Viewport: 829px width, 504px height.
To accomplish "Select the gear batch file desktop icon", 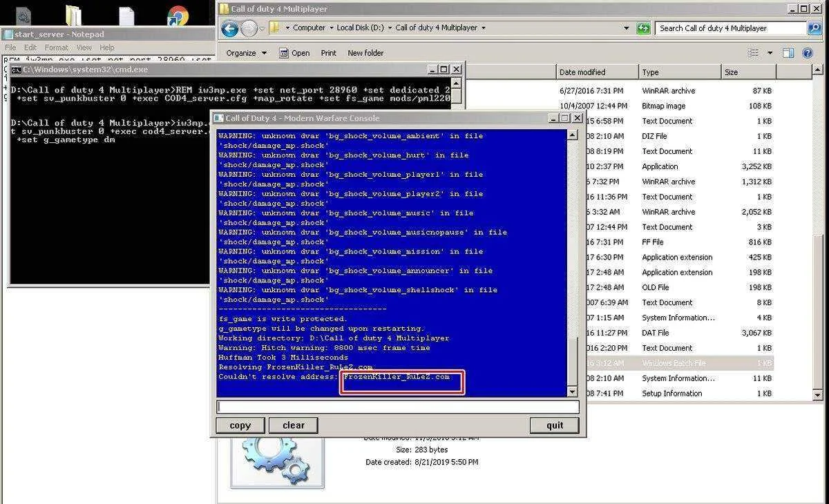I will tap(23, 14).
